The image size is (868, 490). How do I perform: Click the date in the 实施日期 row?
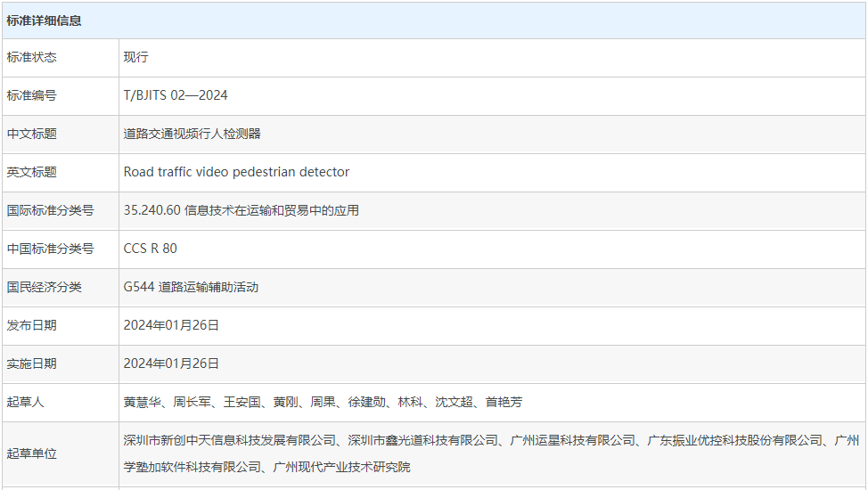[x=172, y=363]
